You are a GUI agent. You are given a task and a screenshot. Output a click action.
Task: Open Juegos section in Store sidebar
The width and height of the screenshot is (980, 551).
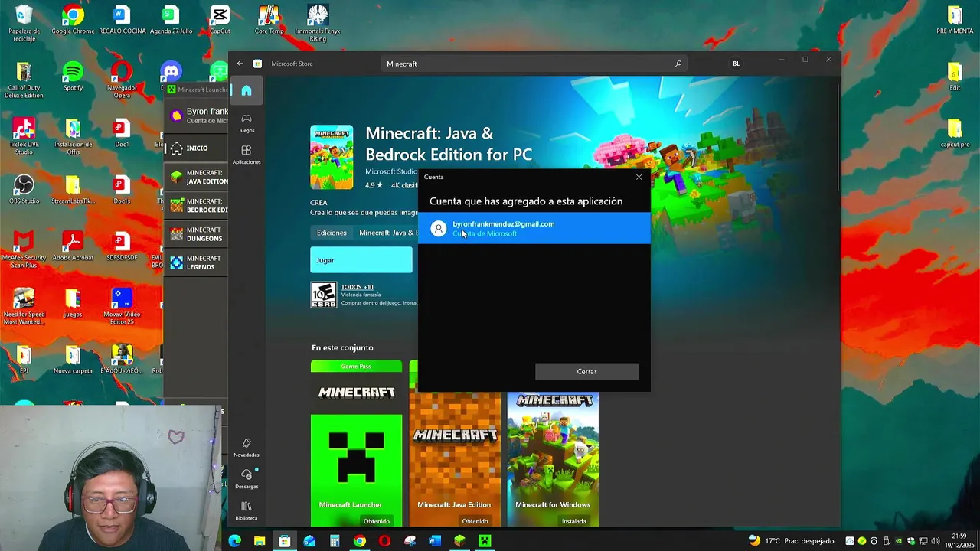pos(247,123)
